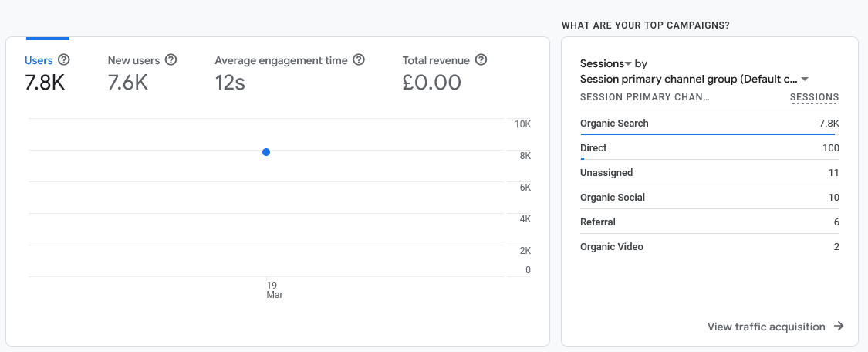Open the View traffic acquisition link
Image resolution: width=868 pixels, height=352 pixels.
tap(775, 327)
